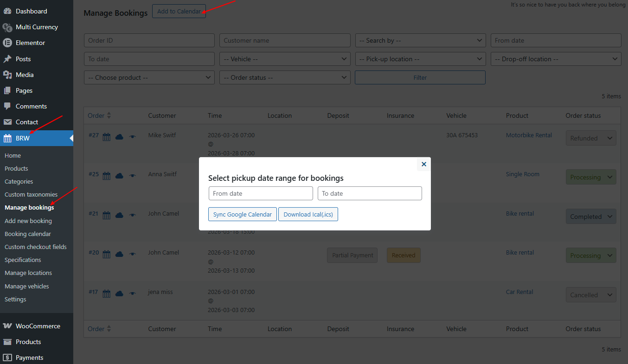Click Sync Google Calendar button
The width and height of the screenshot is (628, 364).
click(242, 214)
